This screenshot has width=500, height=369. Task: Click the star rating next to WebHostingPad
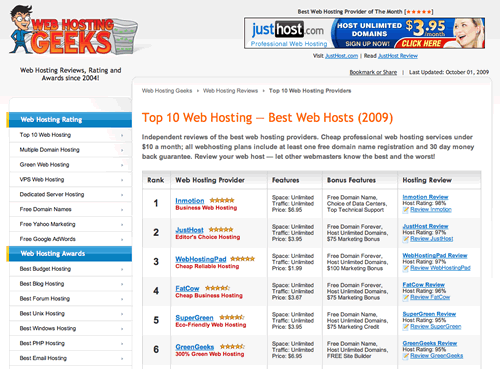point(243,259)
